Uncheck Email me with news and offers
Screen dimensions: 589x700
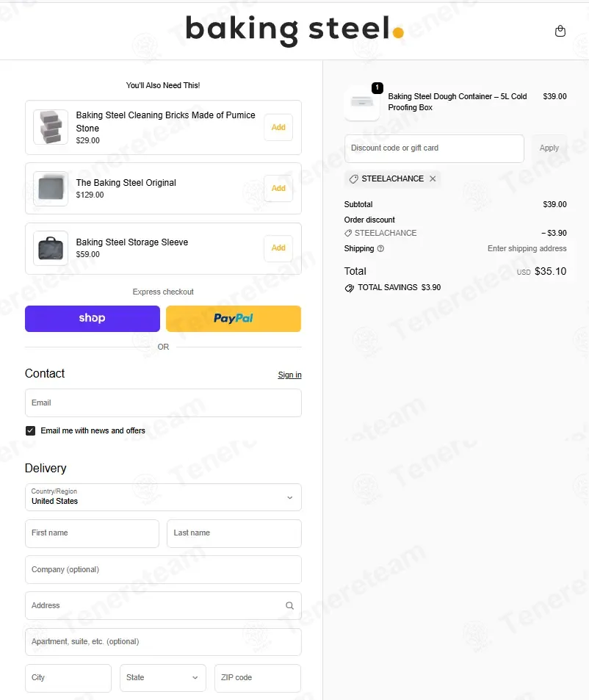[30, 431]
